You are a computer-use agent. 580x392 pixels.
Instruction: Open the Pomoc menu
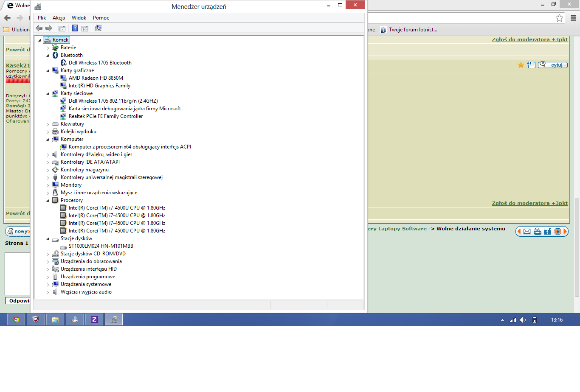tap(101, 18)
